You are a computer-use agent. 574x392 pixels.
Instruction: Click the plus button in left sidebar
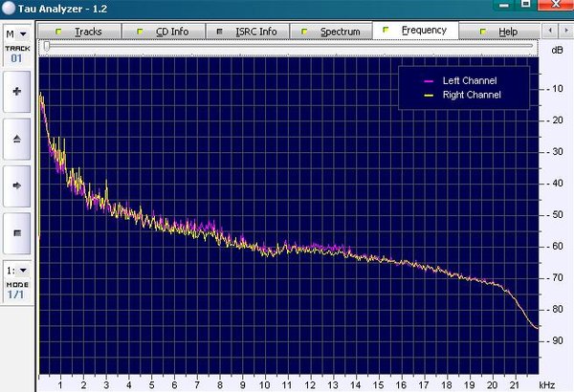point(16,94)
